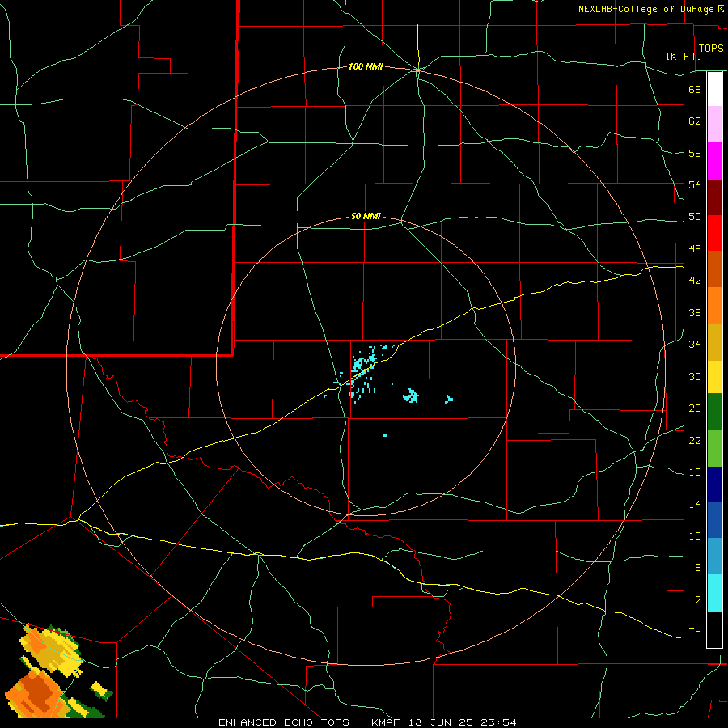Click the '100 NMI' range ring label
The width and height of the screenshot is (728, 728).
(366, 67)
